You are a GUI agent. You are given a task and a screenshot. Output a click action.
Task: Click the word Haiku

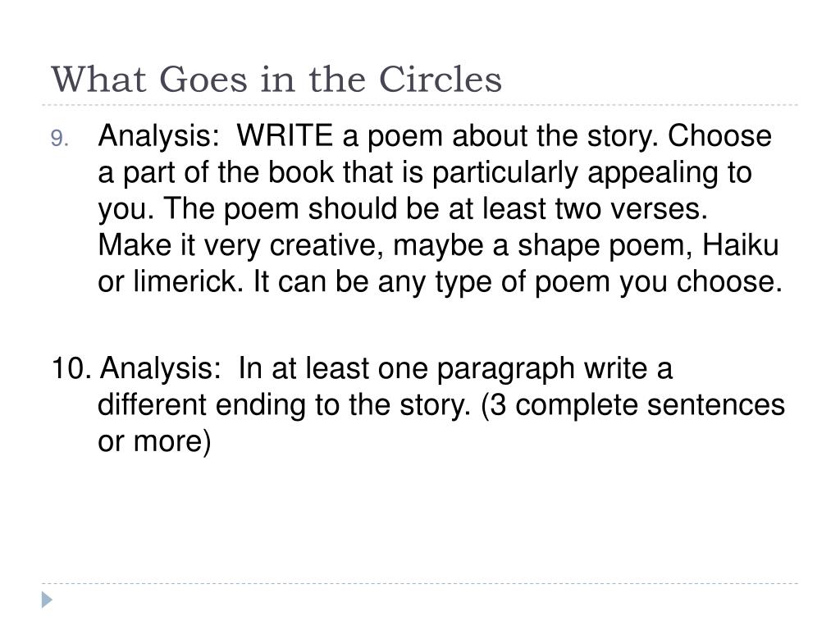(x=740, y=245)
